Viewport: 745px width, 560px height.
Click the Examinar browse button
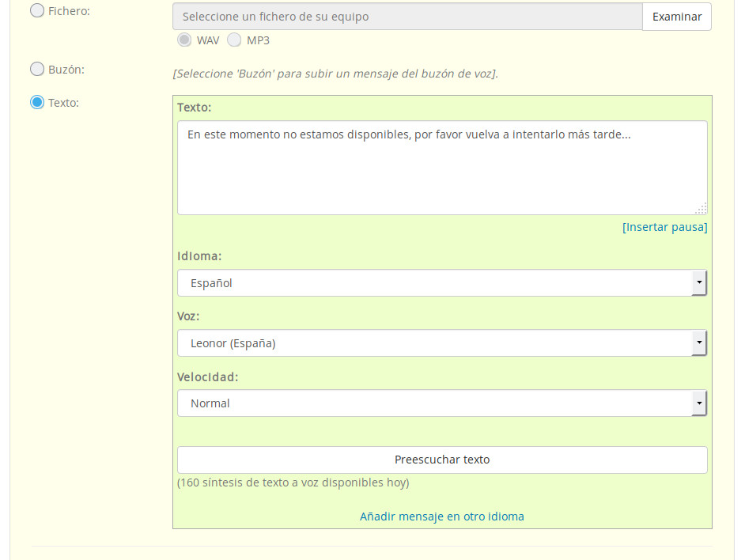click(x=676, y=17)
